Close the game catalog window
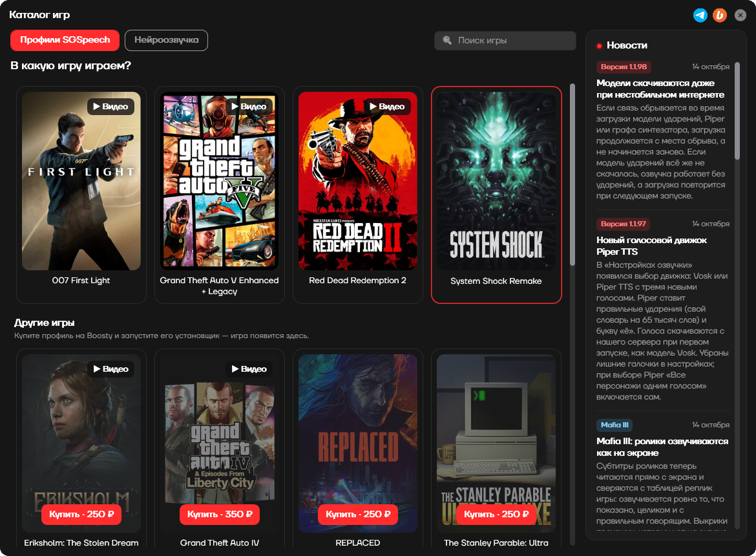Viewport: 756px width, 556px height. tap(740, 16)
